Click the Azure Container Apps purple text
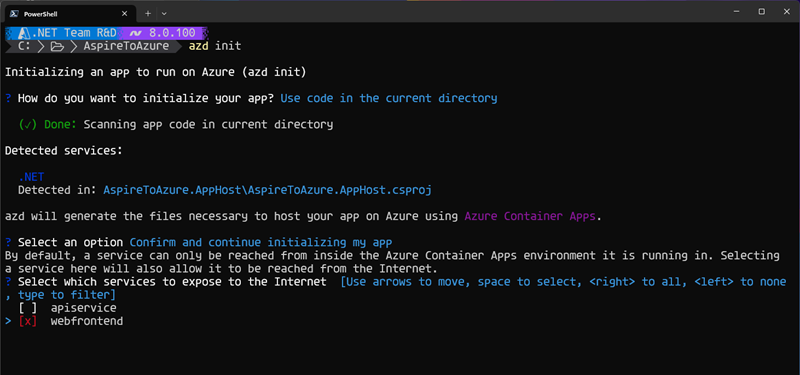 pos(530,216)
